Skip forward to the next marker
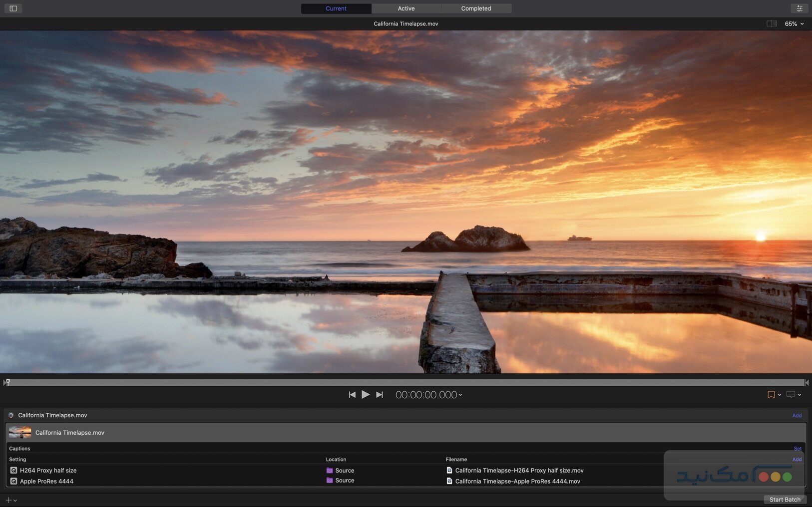 click(380, 395)
